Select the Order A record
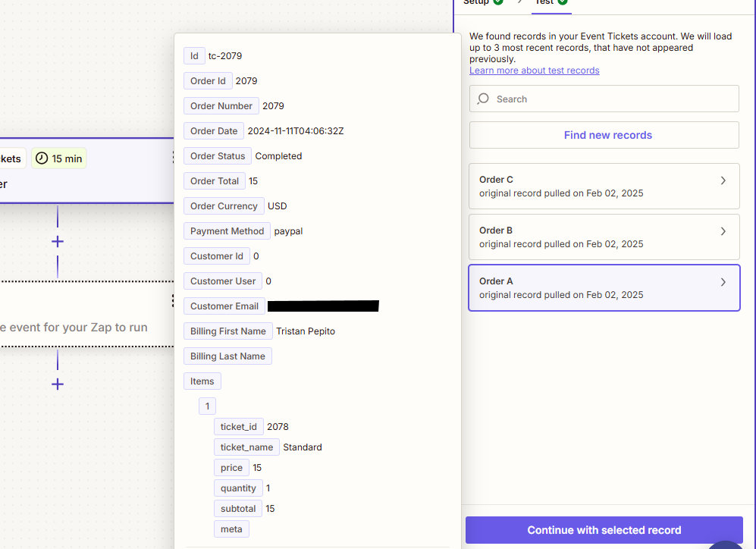 click(604, 287)
